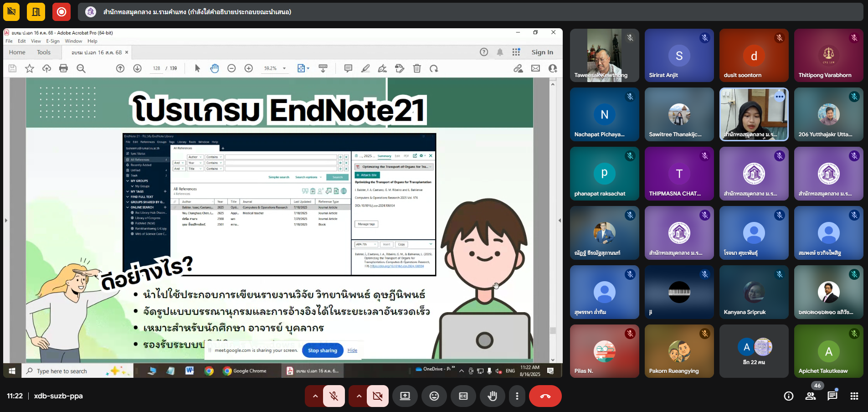Open the Meet activities grid icon
The width and height of the screenshot is (868, 412).
point(854,396)
